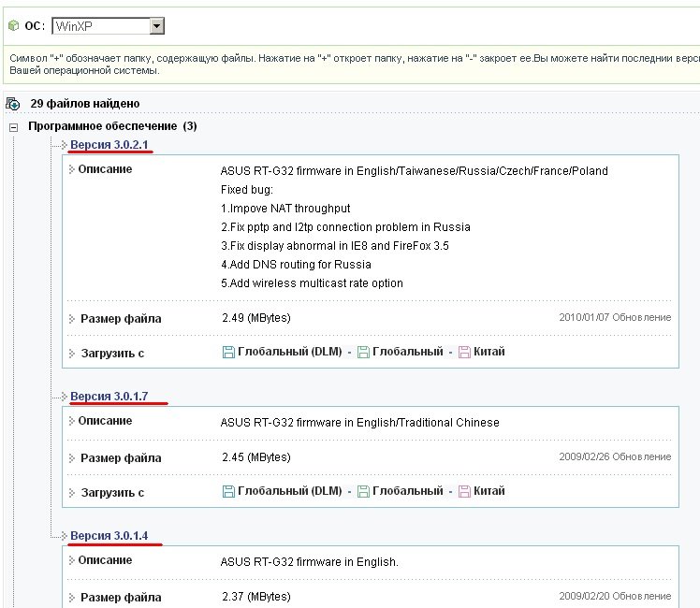Screen dimensions: 700x608
Task: Download version 3.0.1.7 from Китай mirror
Action: coord(489,491)
